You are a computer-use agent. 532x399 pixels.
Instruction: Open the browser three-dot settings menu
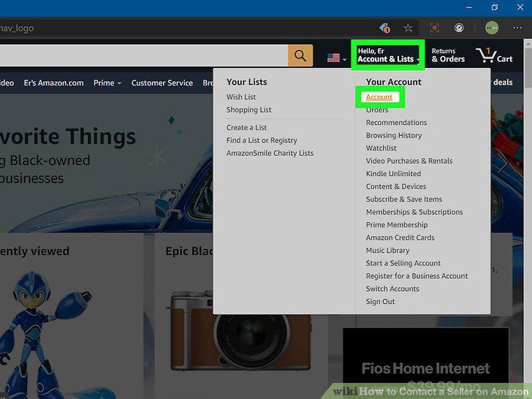517,28
